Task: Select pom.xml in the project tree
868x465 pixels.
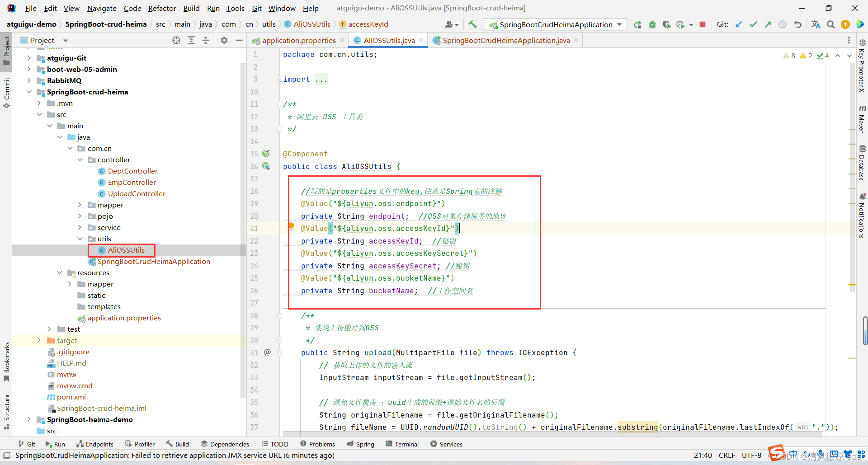Action: [x=71, y=397]
